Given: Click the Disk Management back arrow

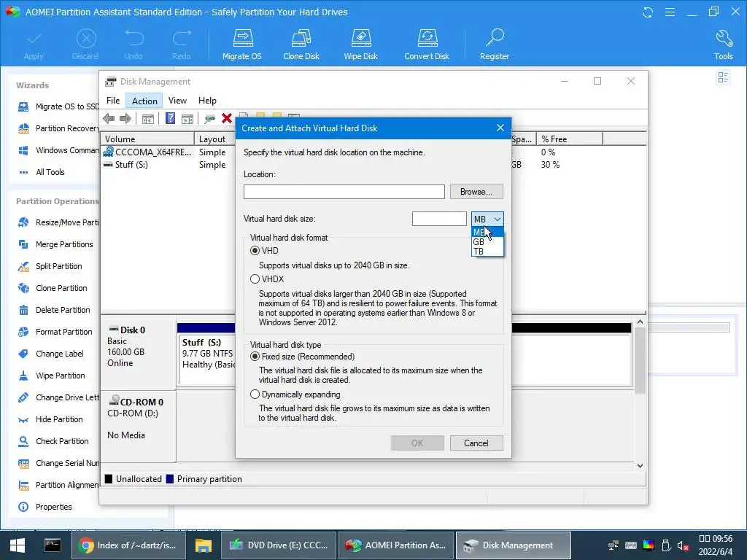Looking at the screenshot, I should (x=109, y=119).
